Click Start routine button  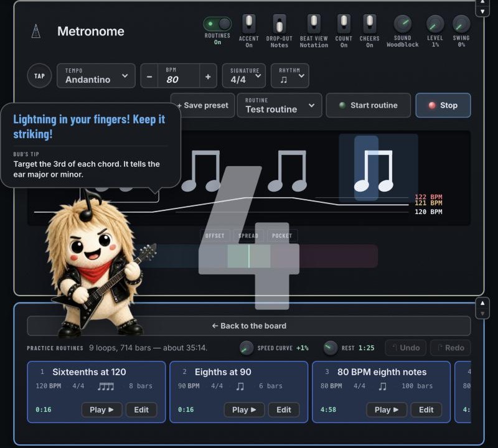coord(369,105)
